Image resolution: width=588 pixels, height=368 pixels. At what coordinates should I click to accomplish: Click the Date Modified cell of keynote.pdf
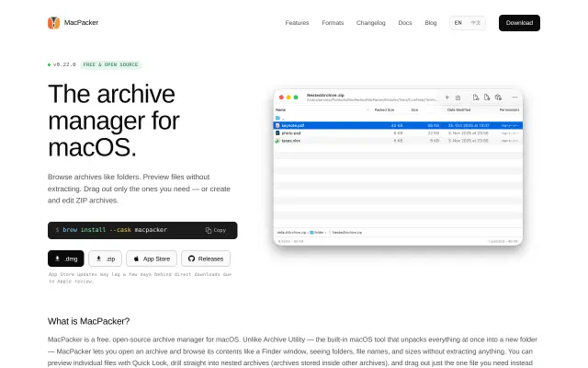pos(469,125)
